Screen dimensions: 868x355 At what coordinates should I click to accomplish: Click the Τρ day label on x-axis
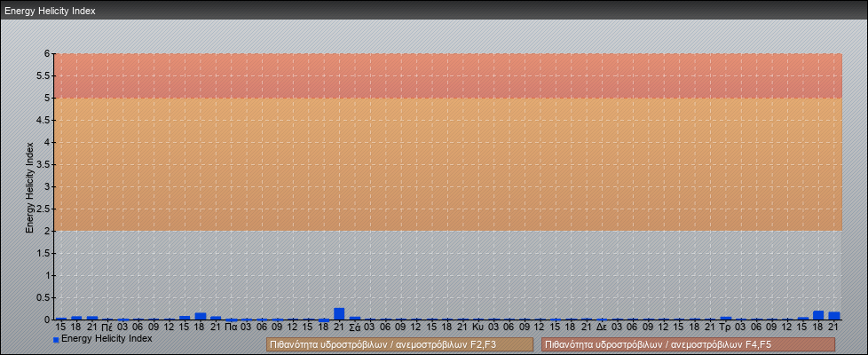pos(726,327)
